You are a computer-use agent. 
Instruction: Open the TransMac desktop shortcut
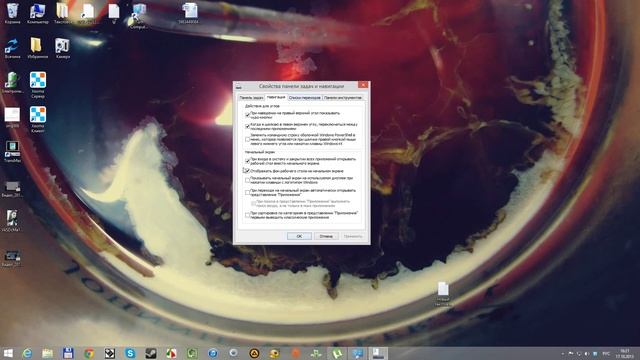pos(12,151)
